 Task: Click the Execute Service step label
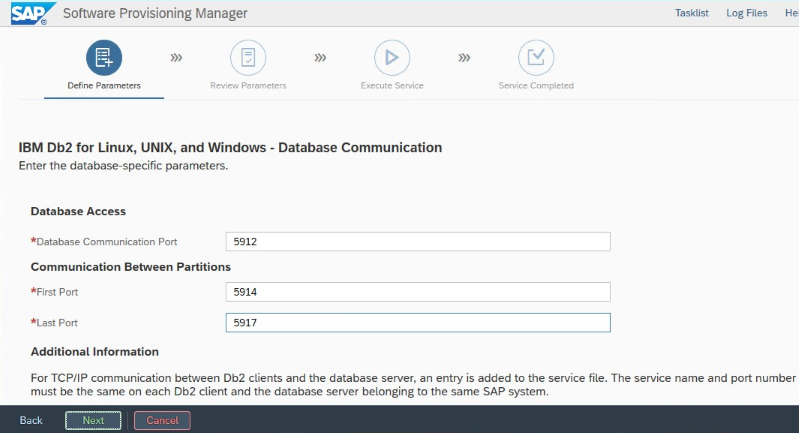(392, 86)
